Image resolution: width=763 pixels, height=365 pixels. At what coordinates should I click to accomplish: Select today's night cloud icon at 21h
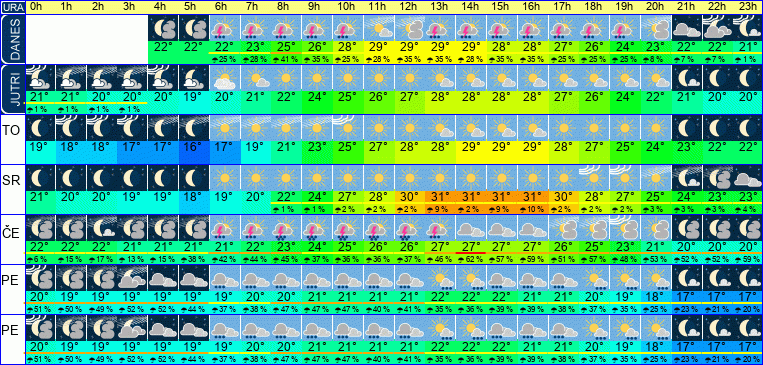tap(686, 28)
